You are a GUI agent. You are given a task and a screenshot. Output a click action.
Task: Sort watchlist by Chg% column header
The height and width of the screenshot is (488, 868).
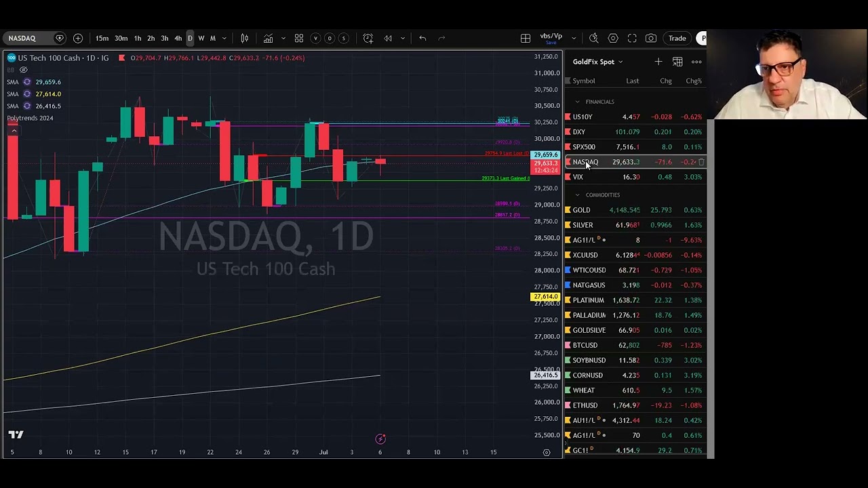tap(694, 81)
